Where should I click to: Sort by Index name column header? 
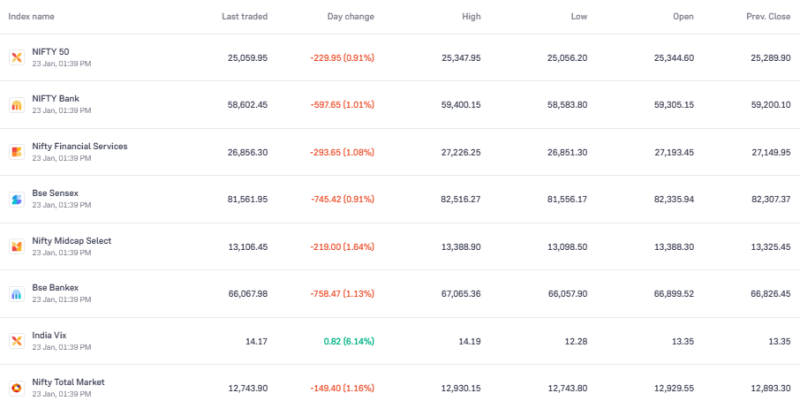point(31,17)
